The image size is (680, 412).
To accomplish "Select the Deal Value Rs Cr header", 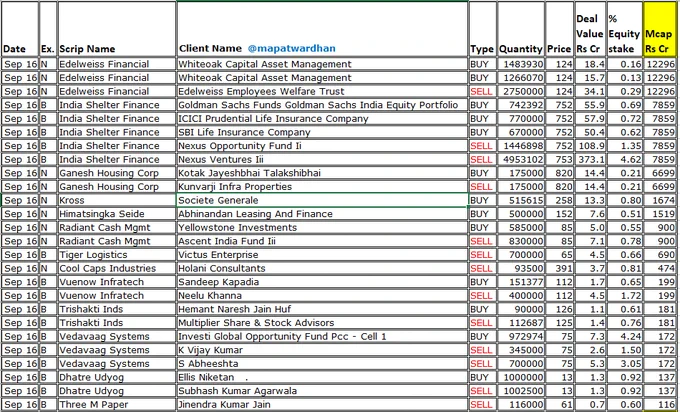I will point(590,29).
